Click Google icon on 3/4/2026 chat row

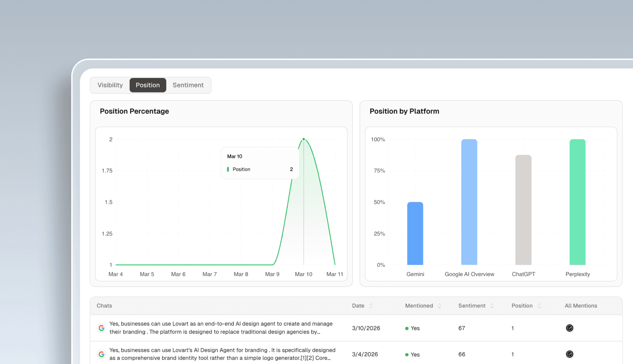pyautogui.click(x=102, y=354)
